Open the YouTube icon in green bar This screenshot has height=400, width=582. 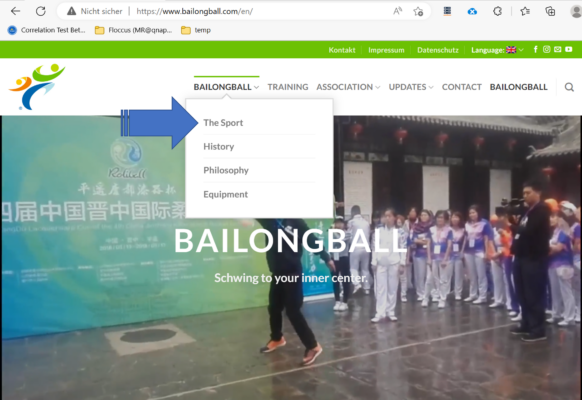pyautogui.click(x=569, y=49)
